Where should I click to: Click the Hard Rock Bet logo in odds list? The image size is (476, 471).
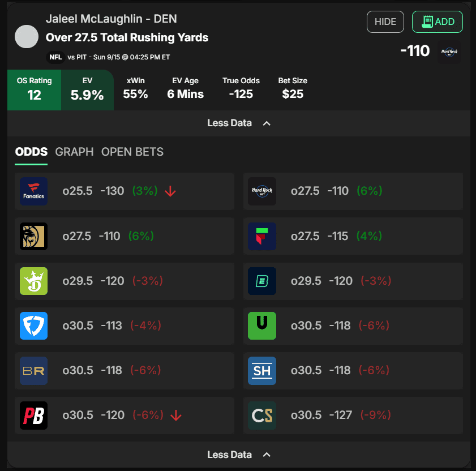(262, 191)
